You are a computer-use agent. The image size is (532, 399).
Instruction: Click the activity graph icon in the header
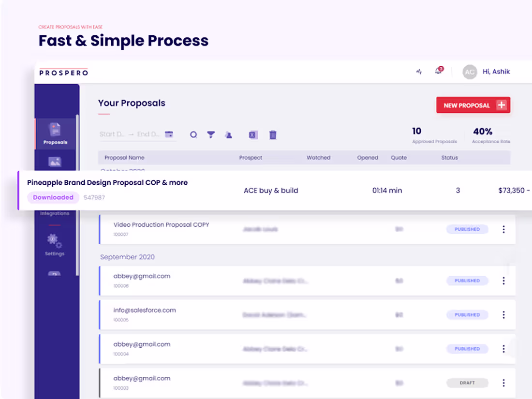[418, 72]
